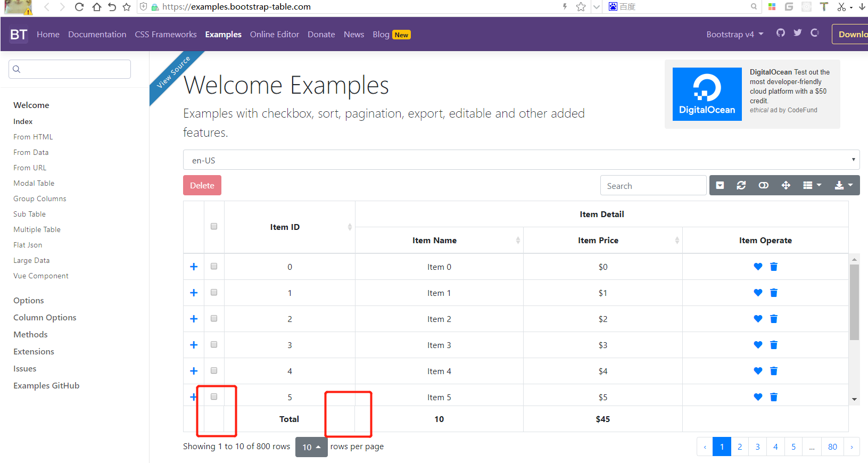
Task: Delete Item 1 via its trash icon
Action: (774, 293)
